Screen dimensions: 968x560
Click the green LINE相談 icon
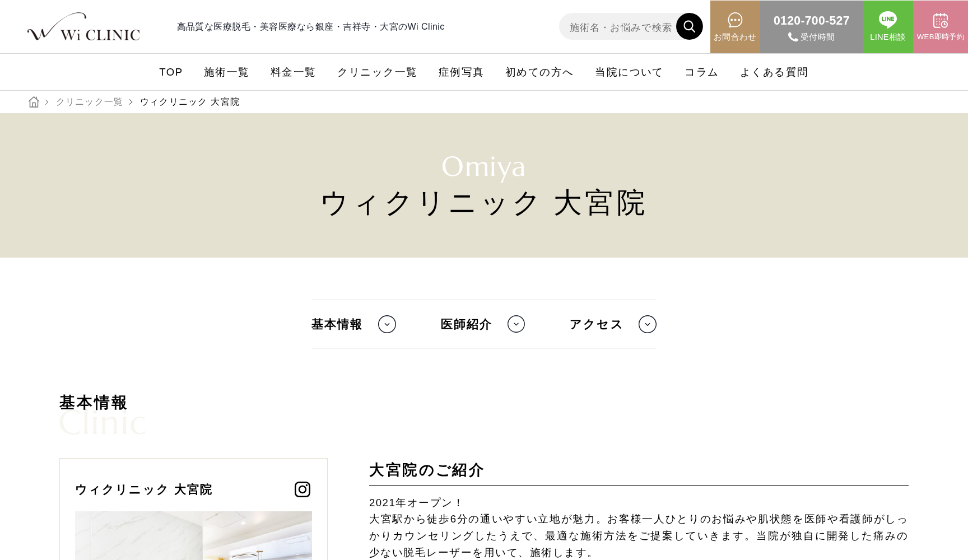pos(888,20)
